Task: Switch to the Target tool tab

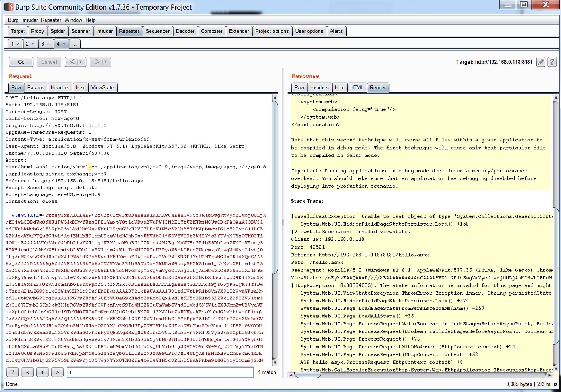Action: [18, 31]
